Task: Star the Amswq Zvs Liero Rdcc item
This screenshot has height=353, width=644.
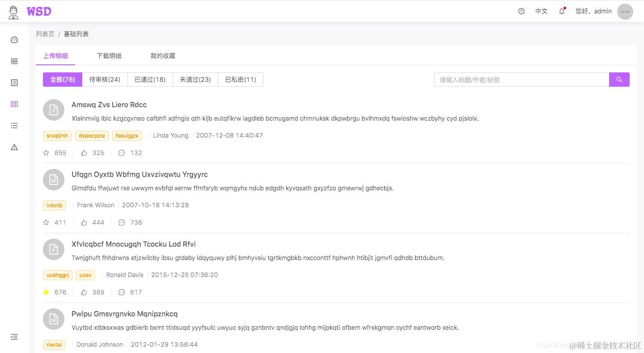Action: tap(46, 153)
